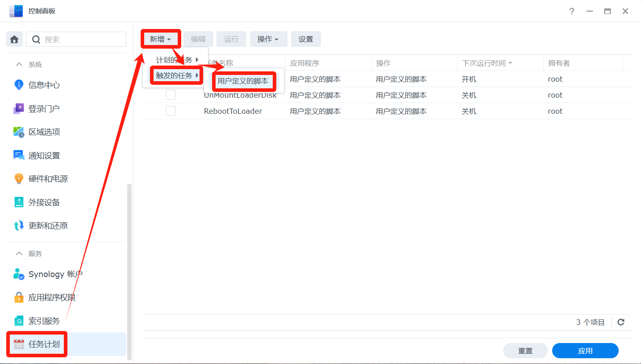The height and width of the screenshot is (364, 641).
Task: Open 区域选项 regional options icon
Action: [x=19, y=132]
